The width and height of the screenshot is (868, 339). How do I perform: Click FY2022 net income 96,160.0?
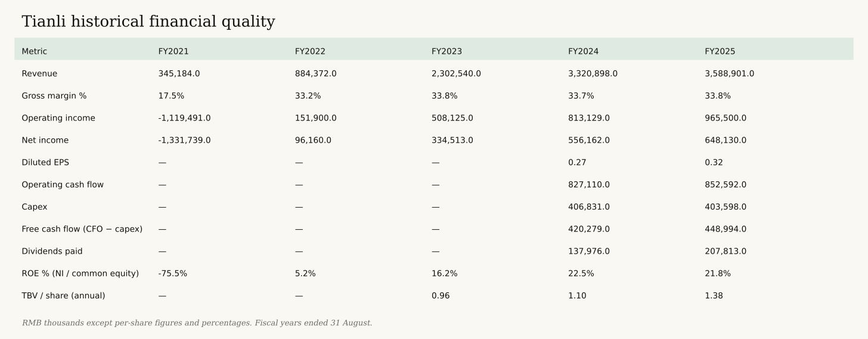[x=313, y=140]
